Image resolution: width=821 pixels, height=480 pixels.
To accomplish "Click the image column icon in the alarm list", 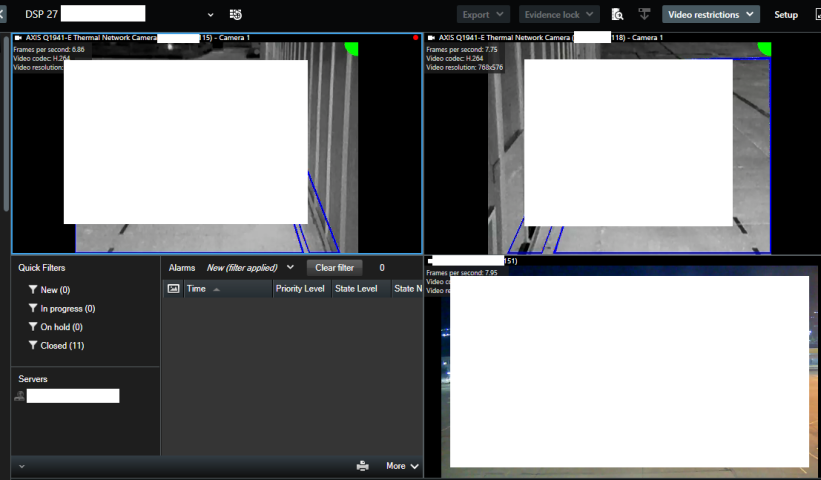I will (x=173, y=288).
